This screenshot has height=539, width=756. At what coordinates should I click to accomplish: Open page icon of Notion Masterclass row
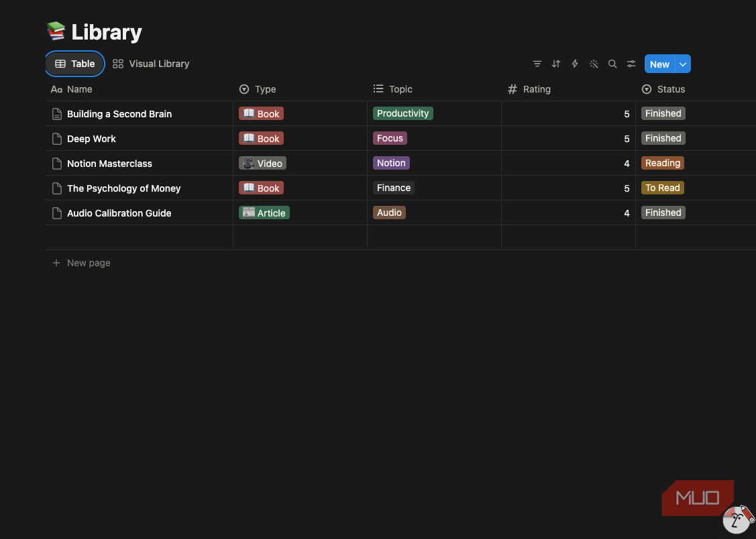coord(57,164)
